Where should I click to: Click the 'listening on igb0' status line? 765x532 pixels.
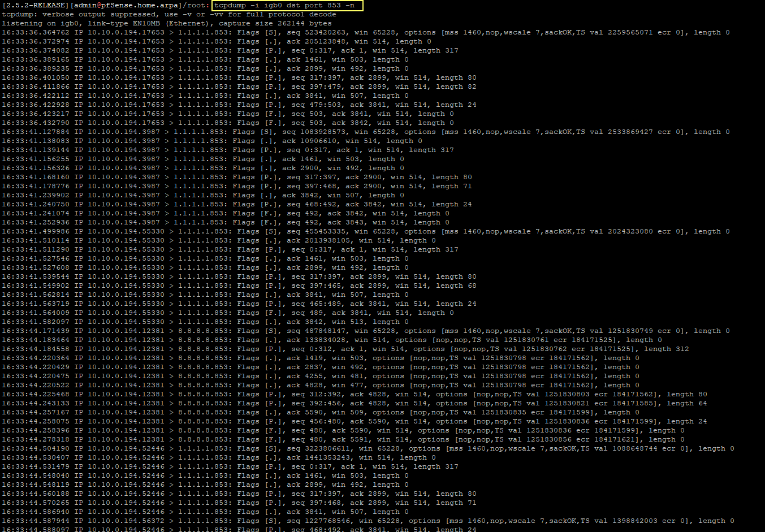click(167, 23)
